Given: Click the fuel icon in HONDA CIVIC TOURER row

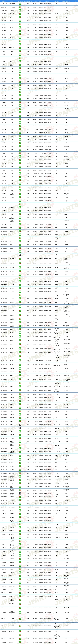Looking at the screenshot, I should pyautogui.click(x=20, y=45).
